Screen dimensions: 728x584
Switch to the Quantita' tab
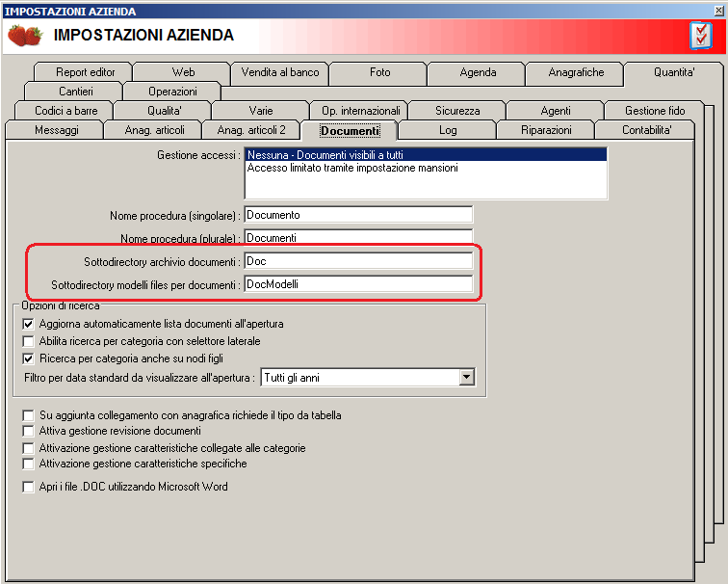click(674, 72)
